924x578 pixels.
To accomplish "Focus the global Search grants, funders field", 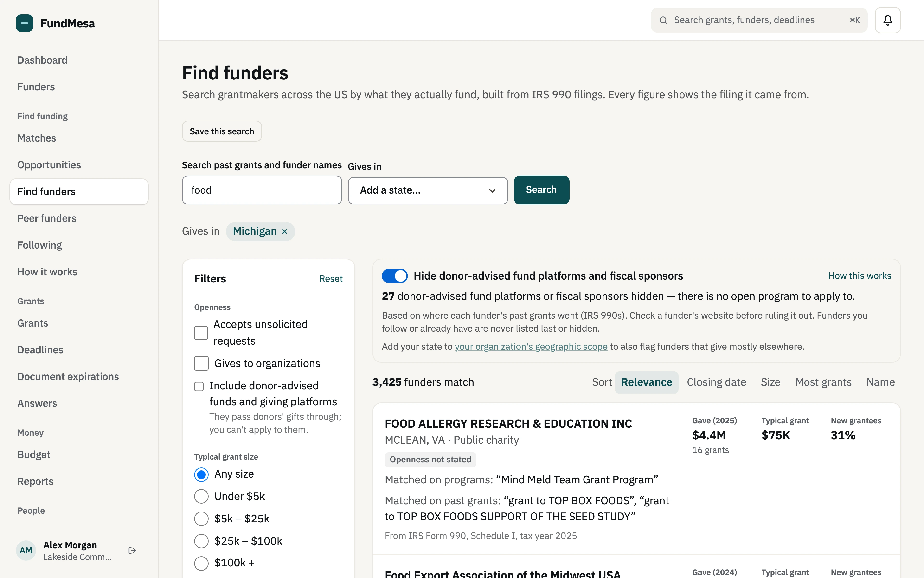I will coord(759,20).
